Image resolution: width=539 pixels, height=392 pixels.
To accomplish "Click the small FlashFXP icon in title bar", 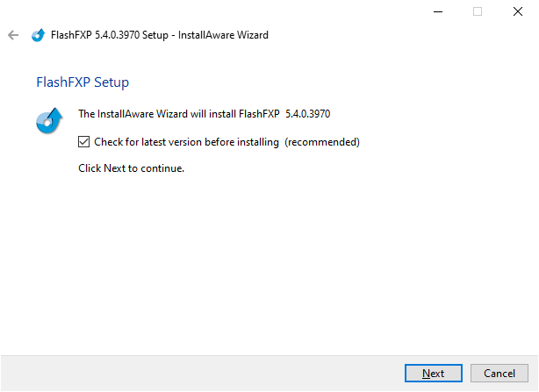I will click(x=38, y=35).
